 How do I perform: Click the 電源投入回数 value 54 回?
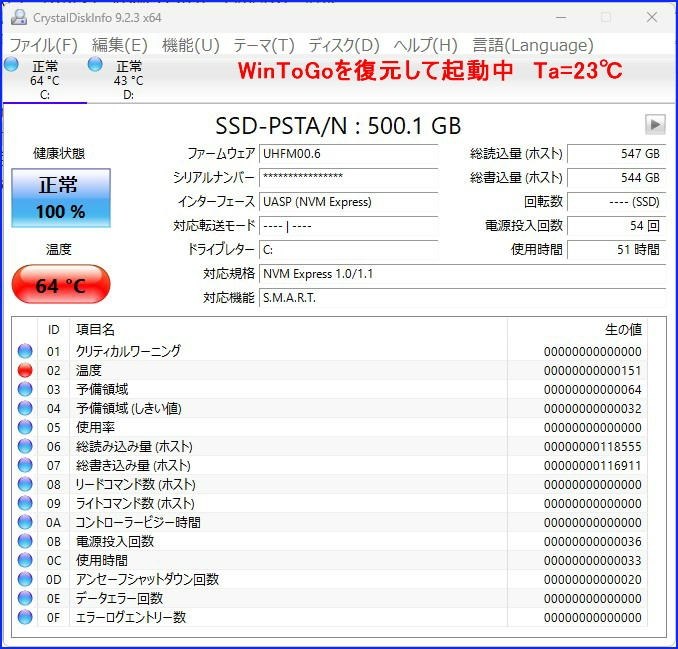coord(617,226)
